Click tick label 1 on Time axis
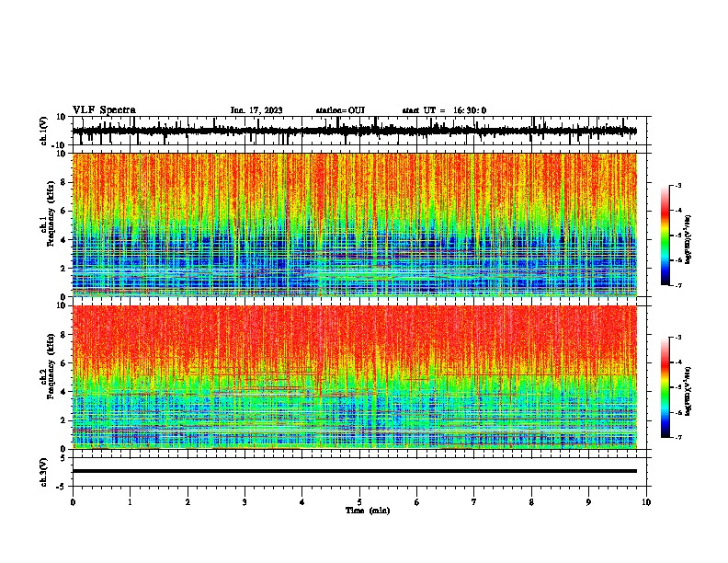This screenshot has width=728, height=563. click(x=130, y=502)
